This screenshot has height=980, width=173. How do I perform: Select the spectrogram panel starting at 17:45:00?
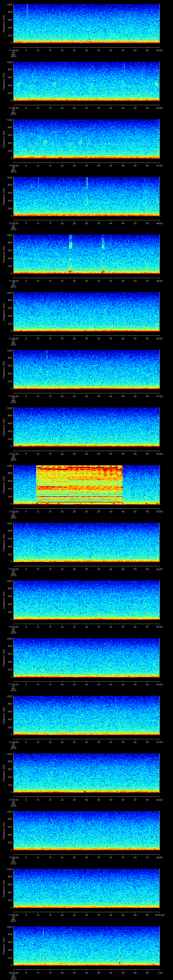[86, 82]
